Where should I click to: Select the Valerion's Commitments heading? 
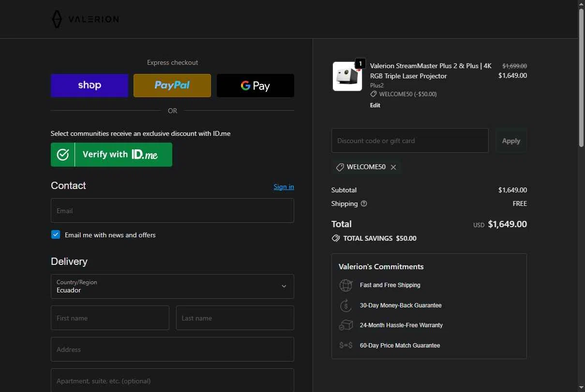[381, 266]
